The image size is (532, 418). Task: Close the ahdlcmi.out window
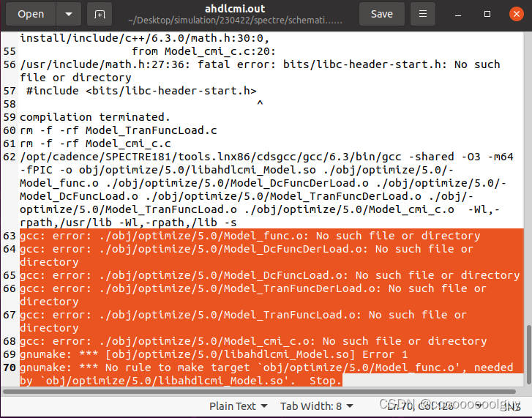[x=517, y=14]
